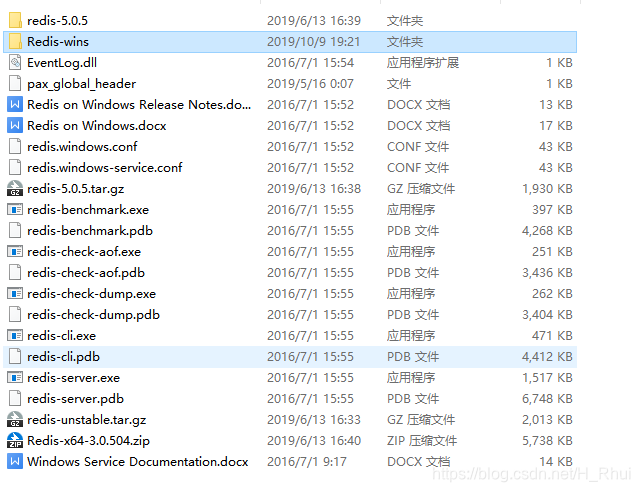Select the redis-server.exe file name
640x492 pixels.
pos(74,378)
